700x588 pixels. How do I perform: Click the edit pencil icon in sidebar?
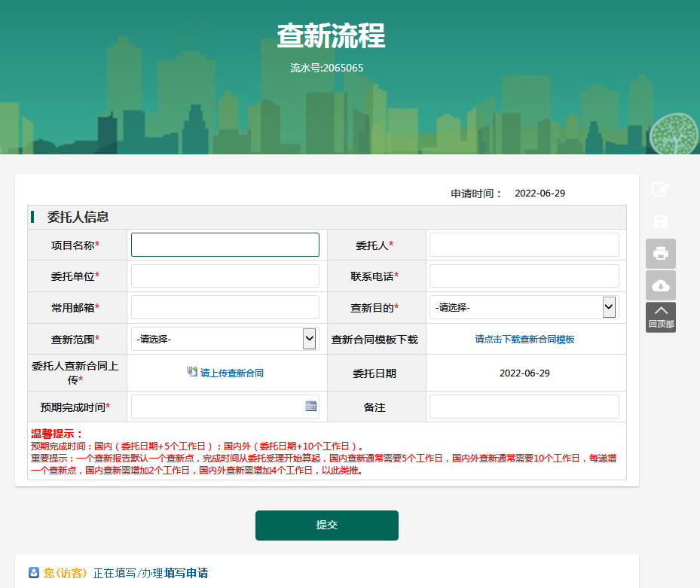[660, 190]
